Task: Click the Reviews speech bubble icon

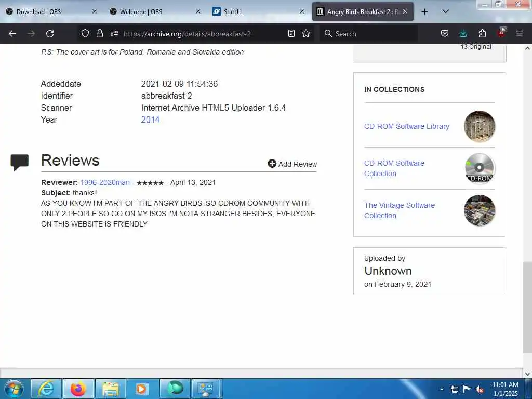Action: [x=19, y=163]
